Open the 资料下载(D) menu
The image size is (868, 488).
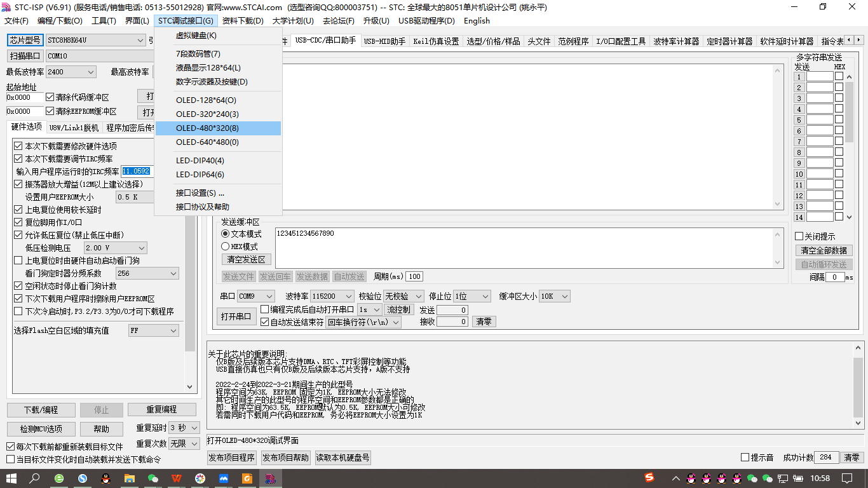243,21
